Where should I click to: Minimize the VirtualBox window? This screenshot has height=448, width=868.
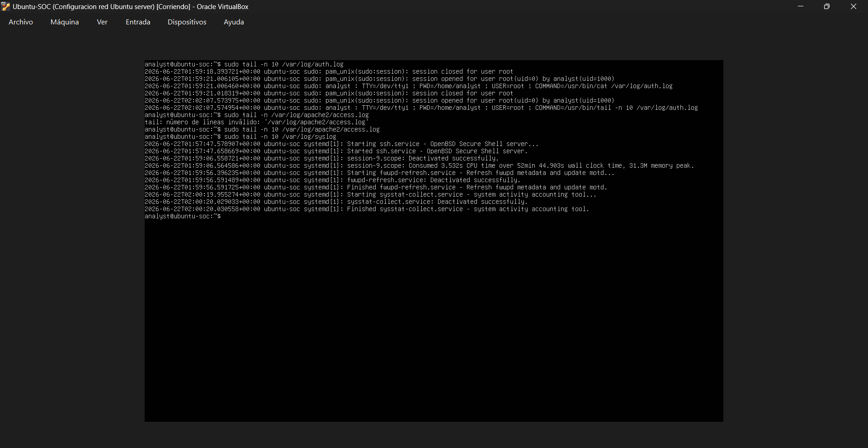tap(801, 6)
